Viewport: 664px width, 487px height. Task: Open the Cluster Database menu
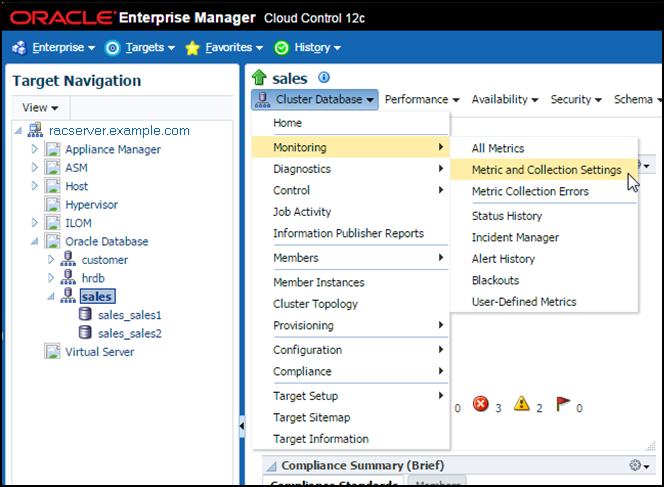pos(315,100)
